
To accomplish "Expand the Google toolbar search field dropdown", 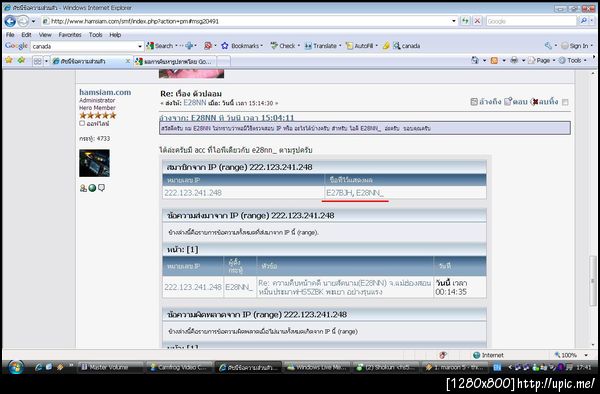I will 140,46.
